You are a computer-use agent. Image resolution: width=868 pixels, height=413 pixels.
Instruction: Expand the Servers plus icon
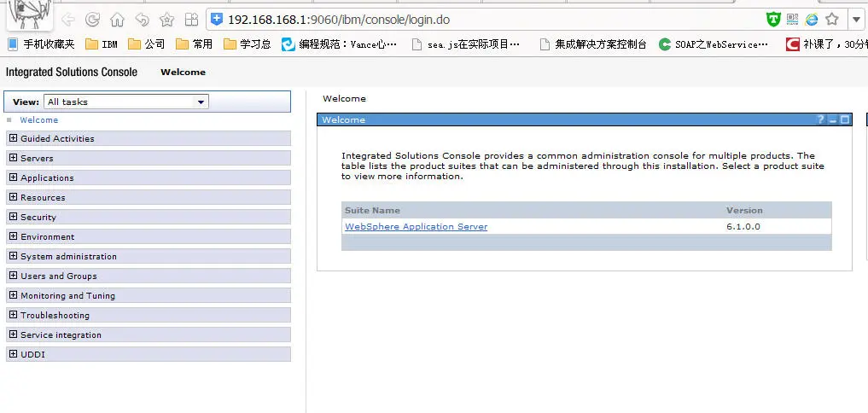click(x=14, y=158)
